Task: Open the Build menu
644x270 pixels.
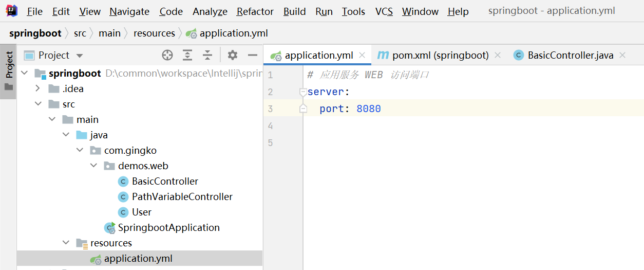Action: 295,11
